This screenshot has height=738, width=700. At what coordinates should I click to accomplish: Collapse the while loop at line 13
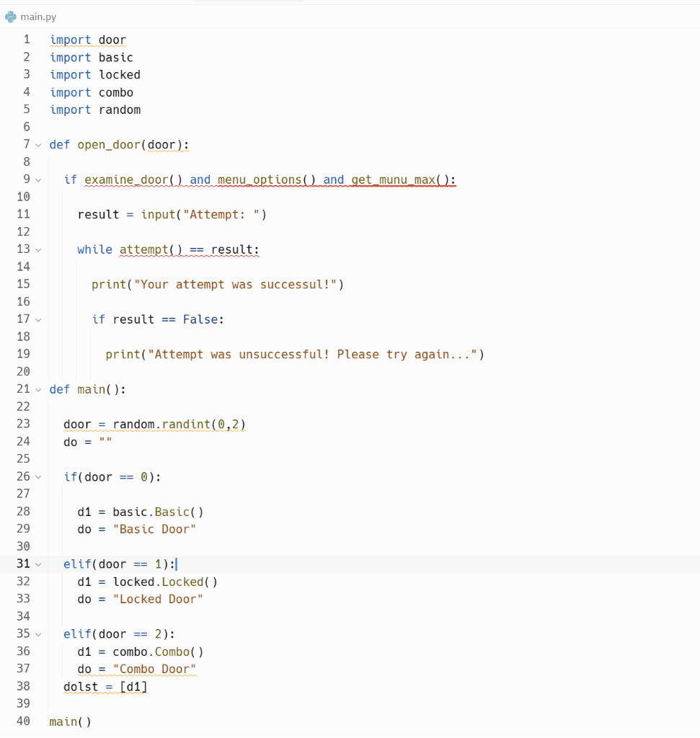(x=38, y=249)
